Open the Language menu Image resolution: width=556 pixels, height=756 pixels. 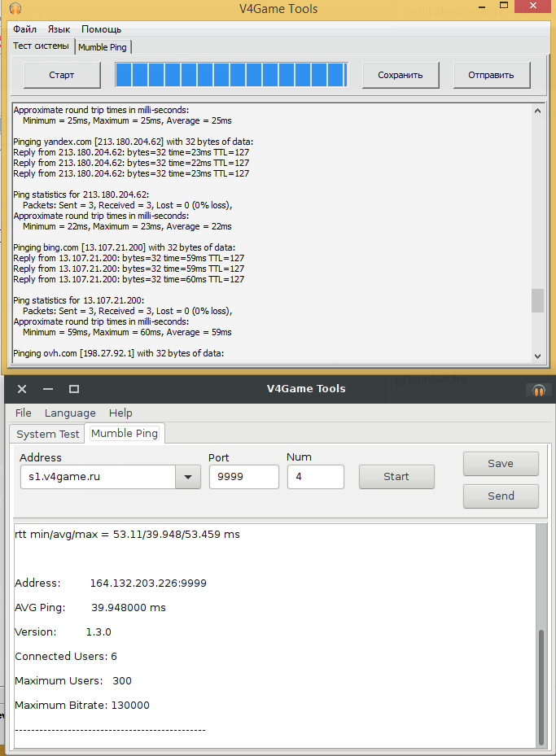pyautogui.click(x=70, y=413)
